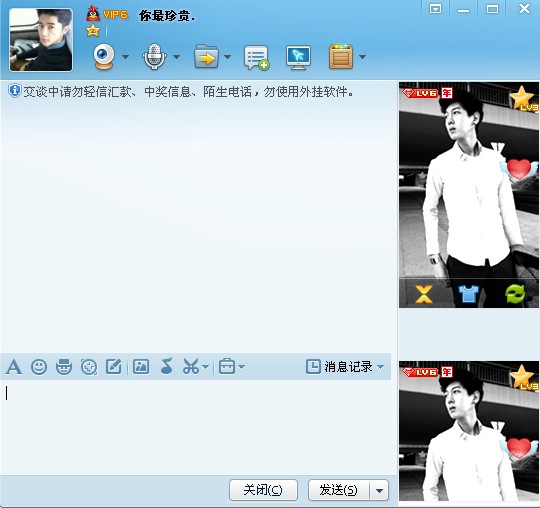
Task: Open the emoji smiley picker
Action: click(x=39, y=366)
